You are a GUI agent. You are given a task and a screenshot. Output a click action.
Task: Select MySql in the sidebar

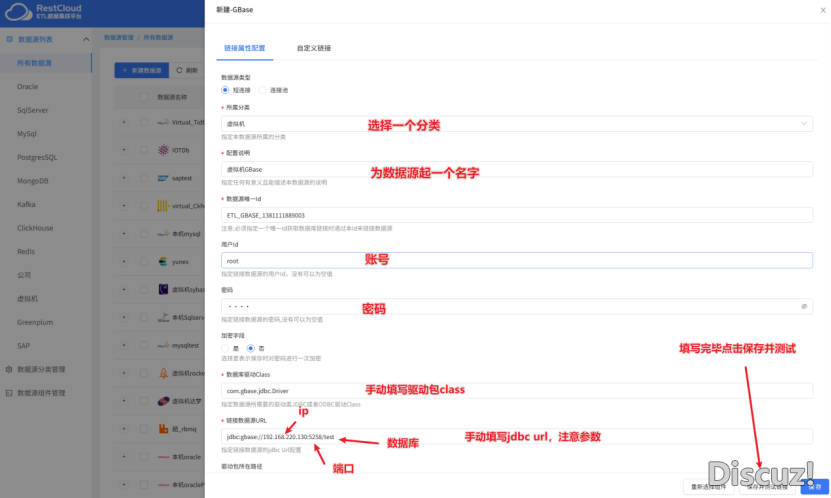pos(27,134)
